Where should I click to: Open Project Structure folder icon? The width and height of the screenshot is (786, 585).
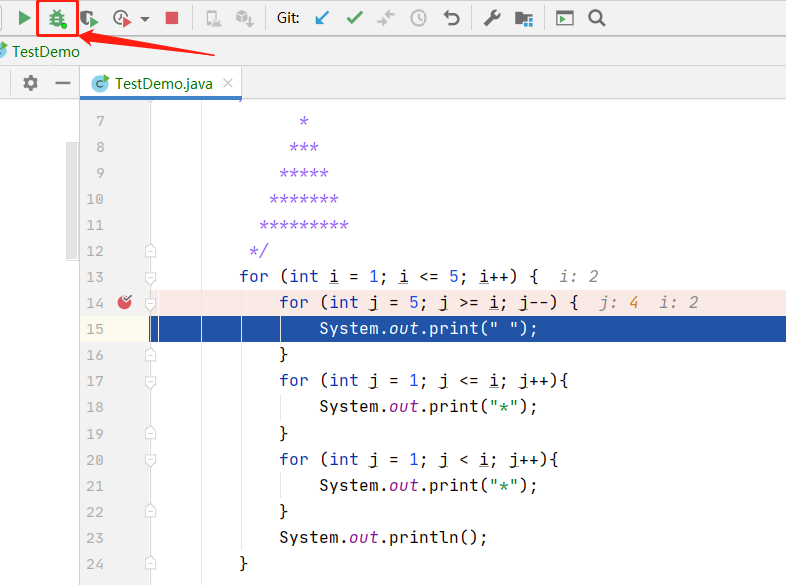[524, 19]
